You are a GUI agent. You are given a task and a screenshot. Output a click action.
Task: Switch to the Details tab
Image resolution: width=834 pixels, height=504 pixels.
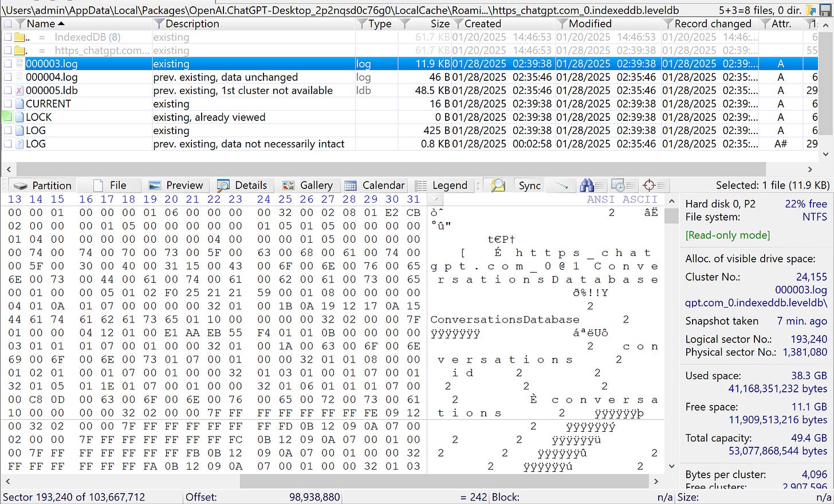[x=243, y=185]
